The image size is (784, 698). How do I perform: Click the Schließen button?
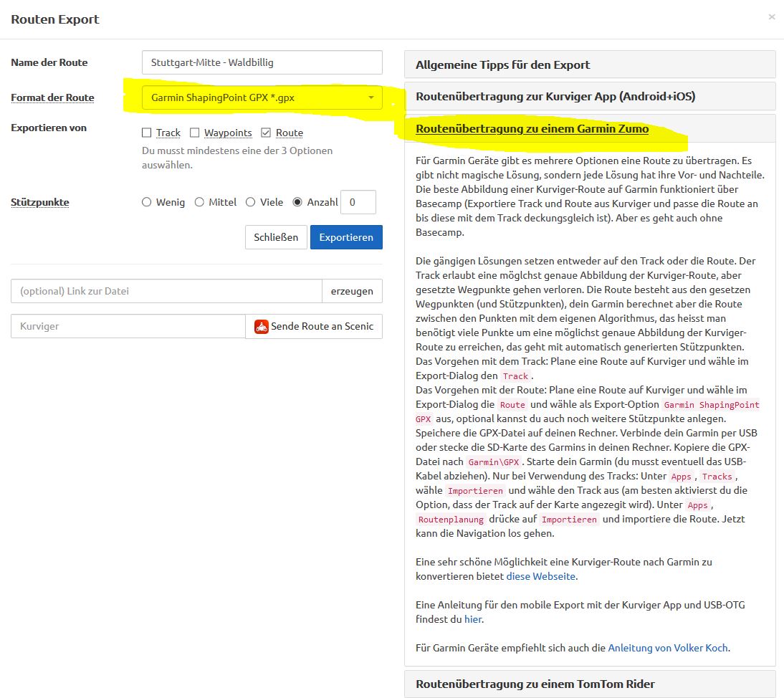[276, 237]
